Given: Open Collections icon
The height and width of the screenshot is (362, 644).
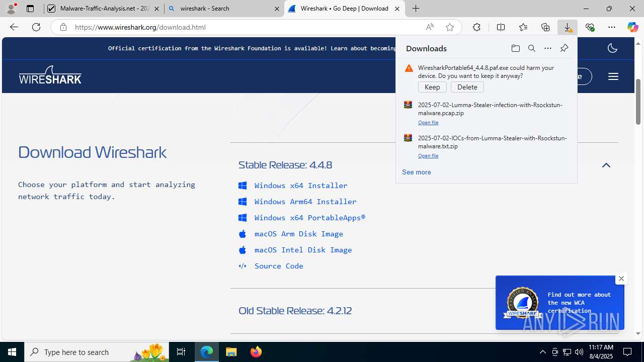Looking at the screenshot, I should click(x=545, y=27).
